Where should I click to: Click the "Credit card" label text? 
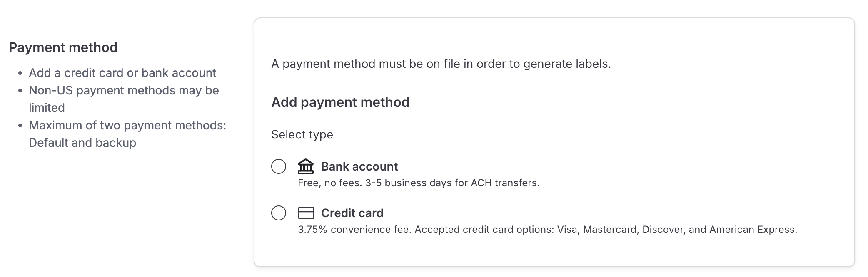click(x=352, y=213)
